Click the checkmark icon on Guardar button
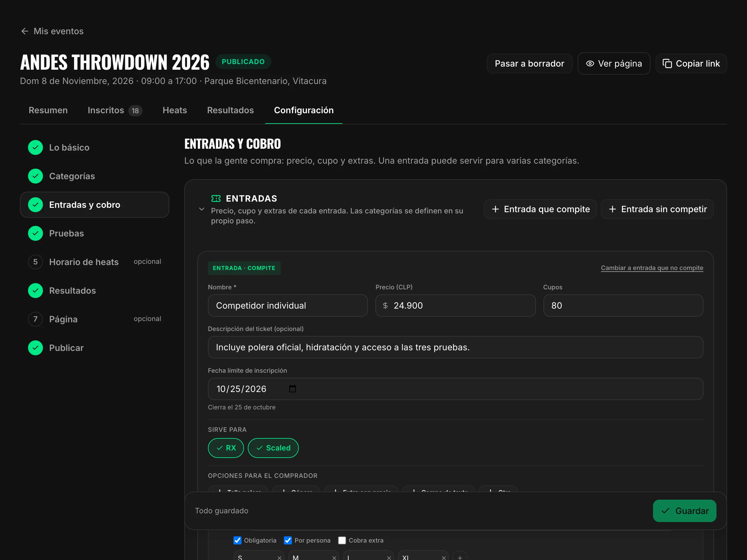This screenshot has height=560, width=747. pyautogui.click(x=665, y=511)
